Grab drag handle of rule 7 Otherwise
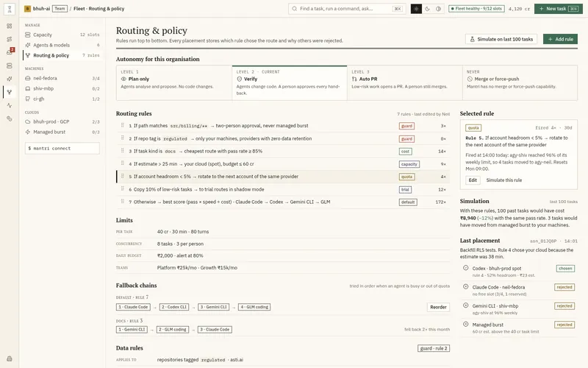 122,202
